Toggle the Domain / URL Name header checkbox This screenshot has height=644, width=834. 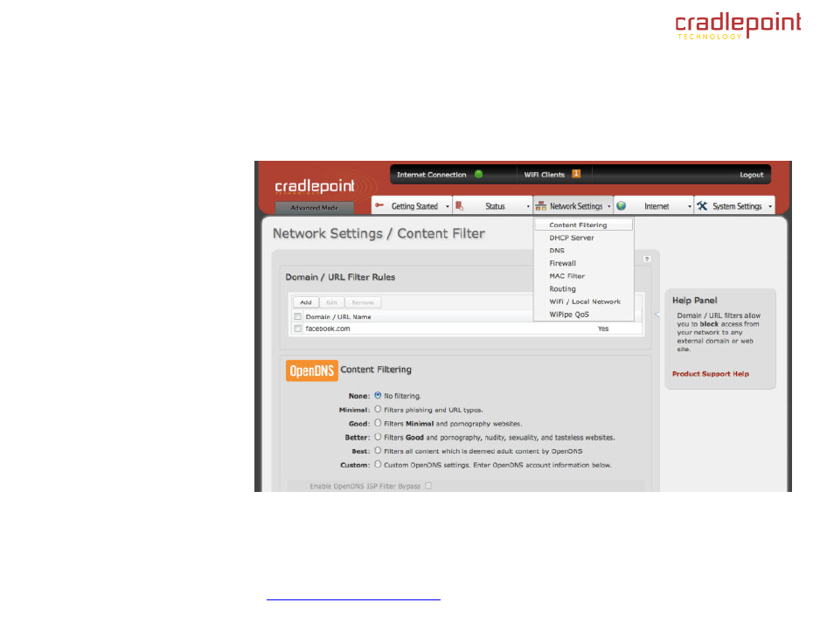point(298,316)
